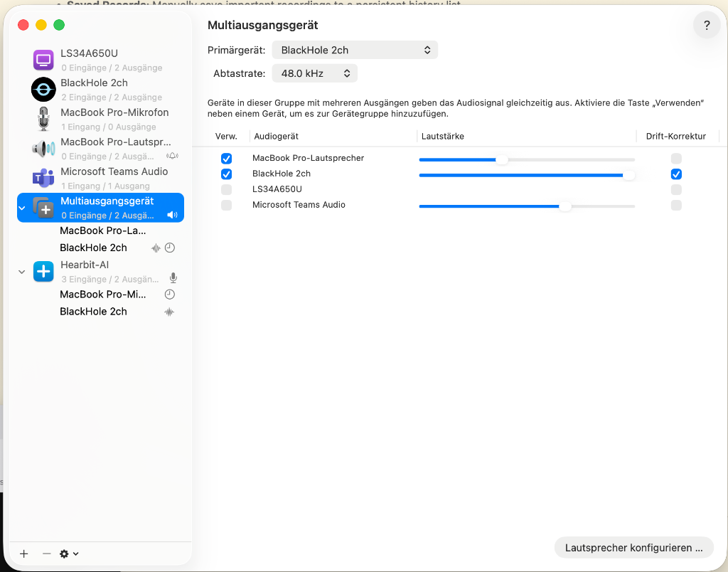Click the MacBook Pro-Lautsprecher speaker icon in the sidebar

point(43,149)
